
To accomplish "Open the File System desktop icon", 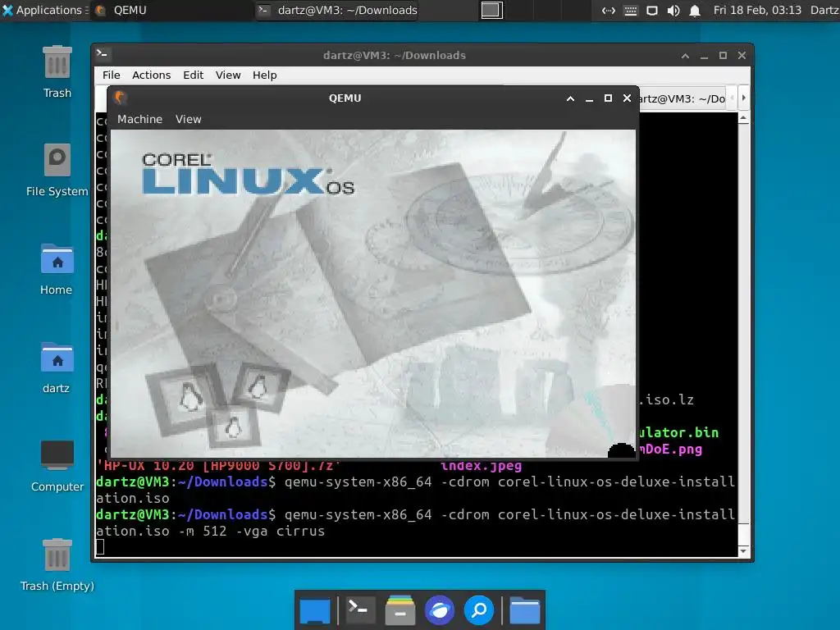I will click(57, 170).
